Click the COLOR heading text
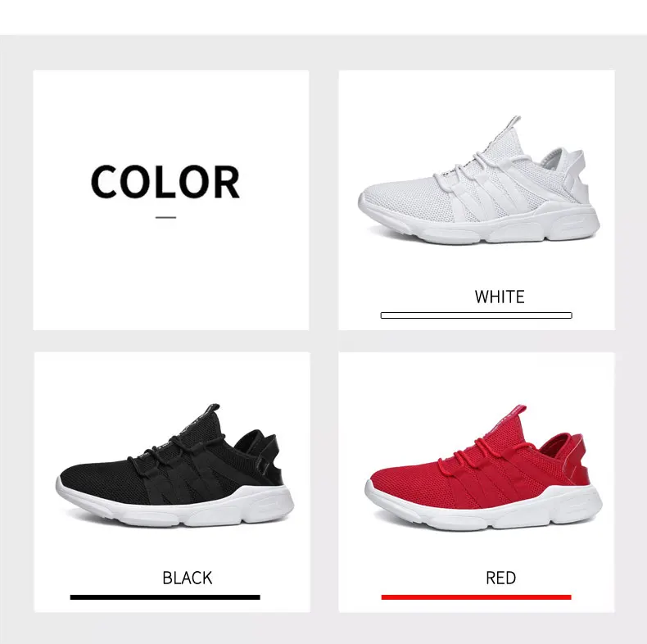Screen dimensions: 647x644 [x=165, y=182]
